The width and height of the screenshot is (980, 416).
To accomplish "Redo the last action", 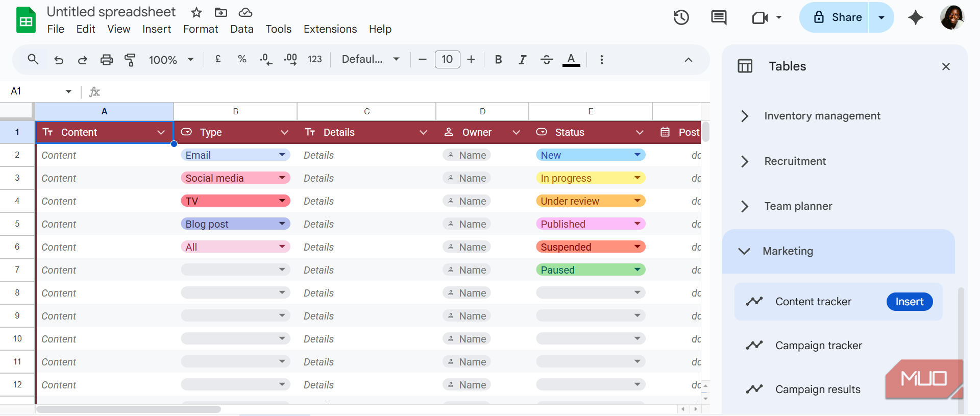I will 82,60.
